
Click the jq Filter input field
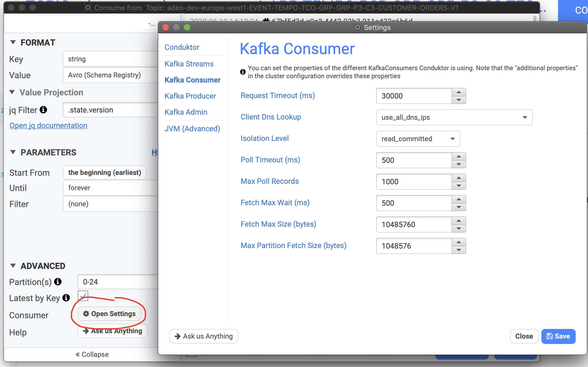point(110,110)
